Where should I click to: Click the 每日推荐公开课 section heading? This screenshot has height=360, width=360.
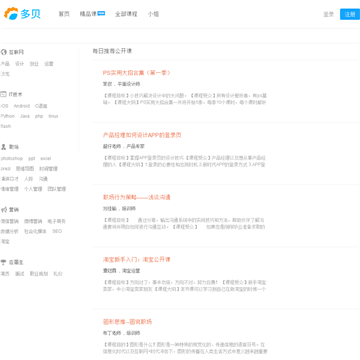(x=112, y=51)
